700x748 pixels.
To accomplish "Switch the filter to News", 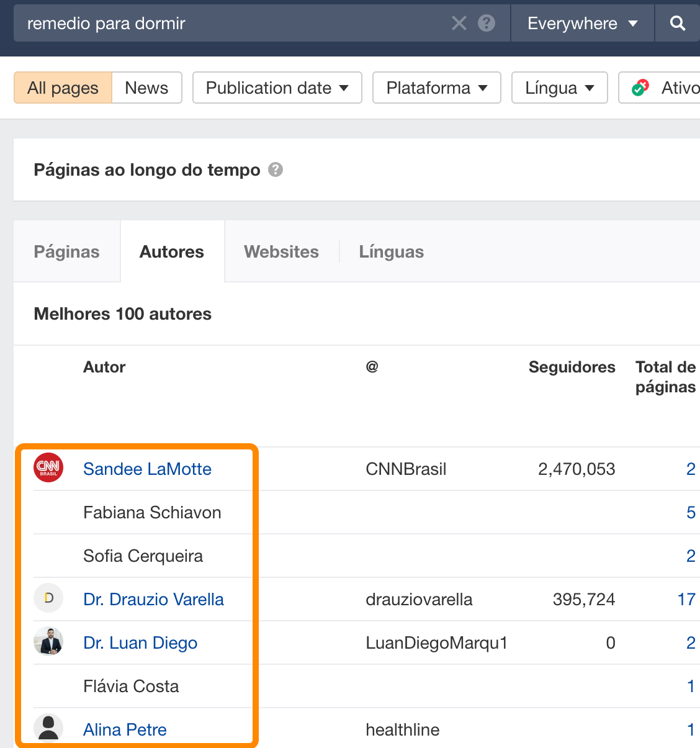I will [146, 88].
